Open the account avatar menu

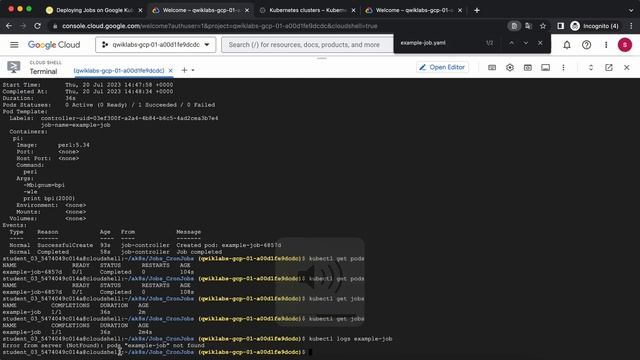click(624, 45)
